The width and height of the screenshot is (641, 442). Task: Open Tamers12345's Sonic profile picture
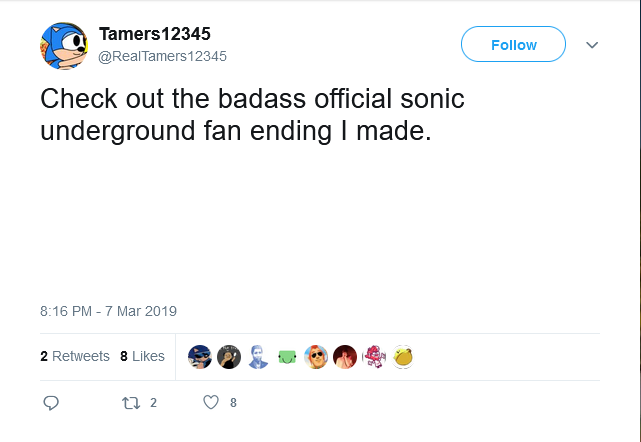click(64, 46)
